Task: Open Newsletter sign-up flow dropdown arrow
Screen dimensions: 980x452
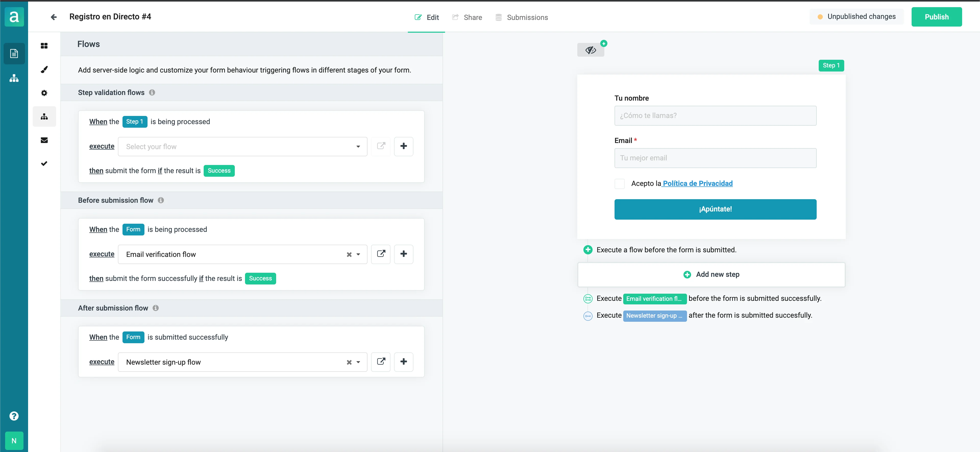Action: (358, 362)
